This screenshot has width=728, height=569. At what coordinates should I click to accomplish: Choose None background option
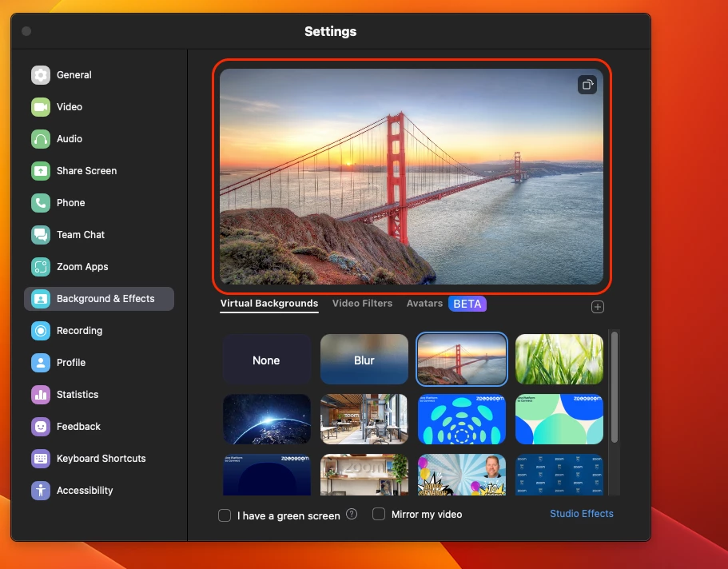click(266, 359)
